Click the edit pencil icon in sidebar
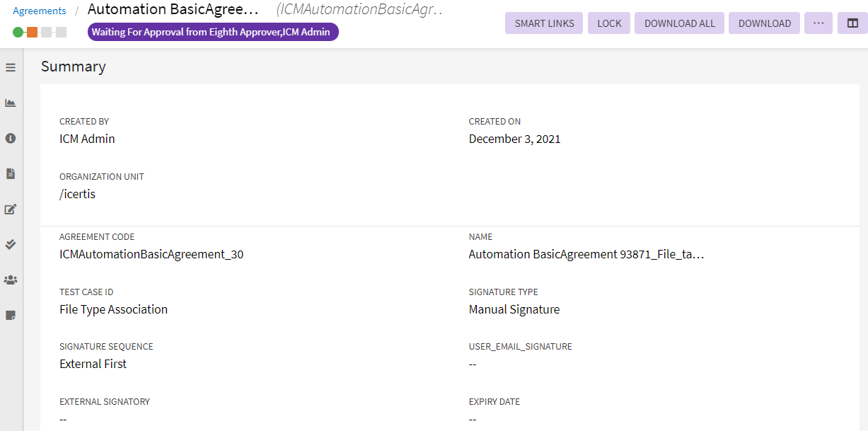The height and width of the screenshot is (431, 868). pos(11,209)
